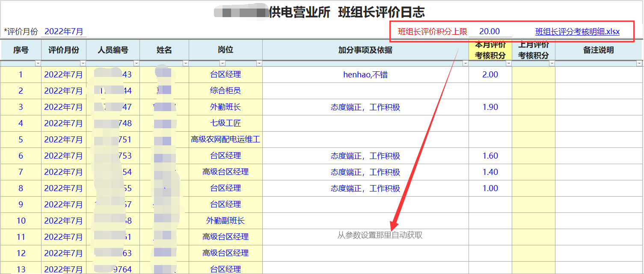Open filter dropdown for 备注说明 column

(x=639, y=63)
